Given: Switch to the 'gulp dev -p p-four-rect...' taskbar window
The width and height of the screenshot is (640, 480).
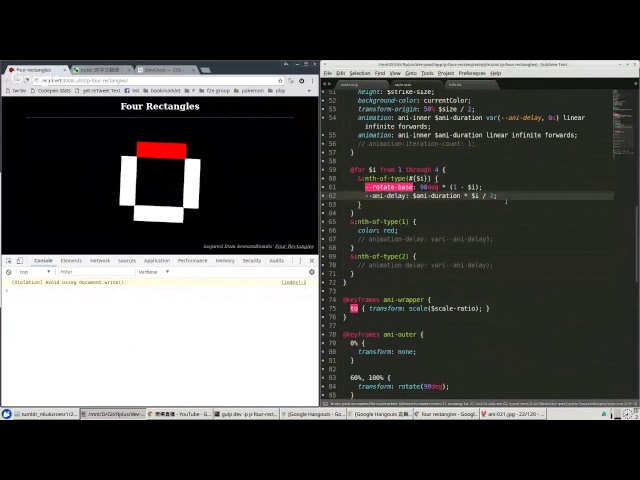Looking at the screenshot, I should 246,414.
